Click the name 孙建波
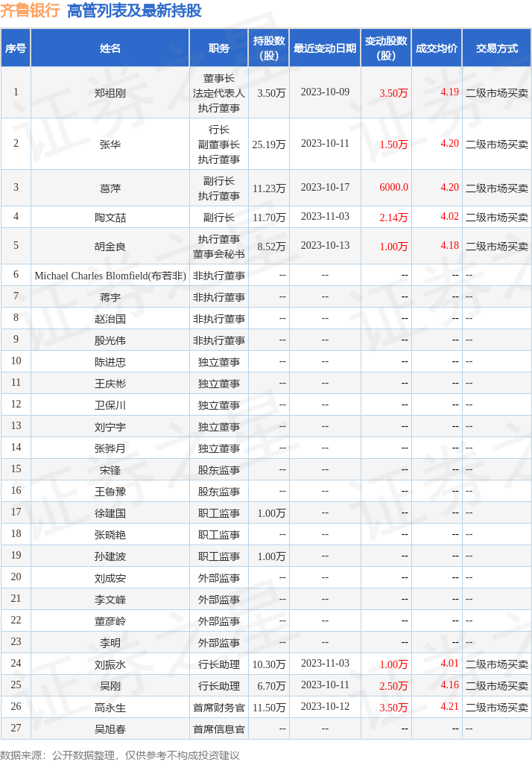532x762 pixels. 110,556
